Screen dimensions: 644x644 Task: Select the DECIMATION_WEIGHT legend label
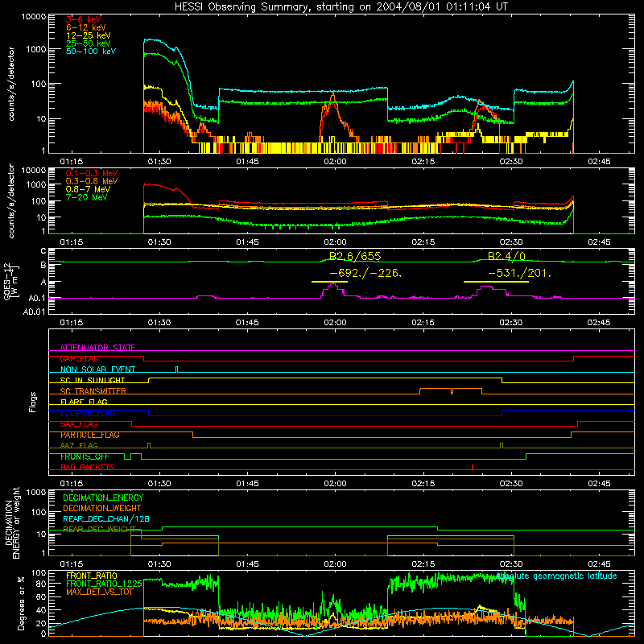pyautogui.click(x=102, y=508)
